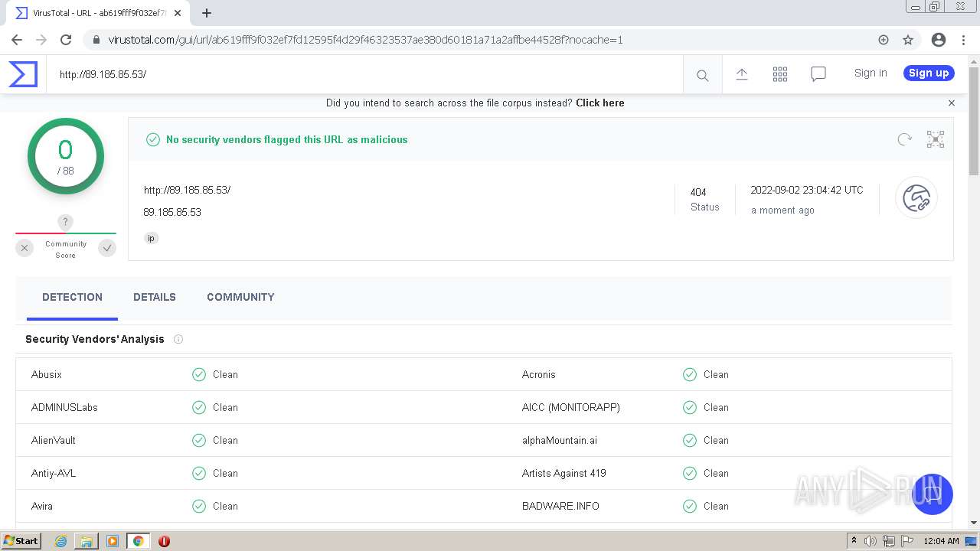Select the Abusix vendor name
The width and height of the screenshot is (980, 551).
[x=47, y=374]
